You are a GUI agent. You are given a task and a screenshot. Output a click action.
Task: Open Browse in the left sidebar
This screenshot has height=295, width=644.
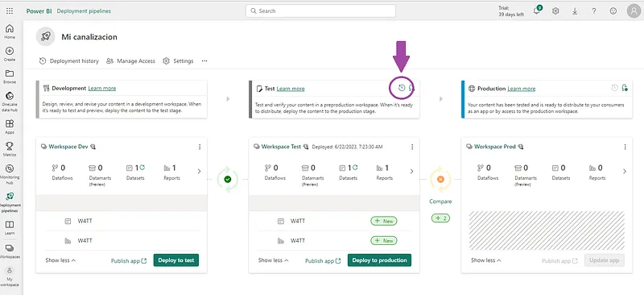10,77
